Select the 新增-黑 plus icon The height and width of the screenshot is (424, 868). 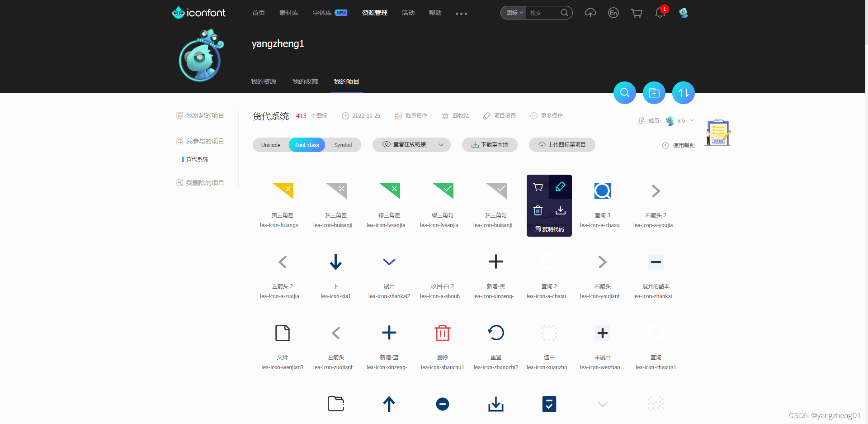coord(496,262)
